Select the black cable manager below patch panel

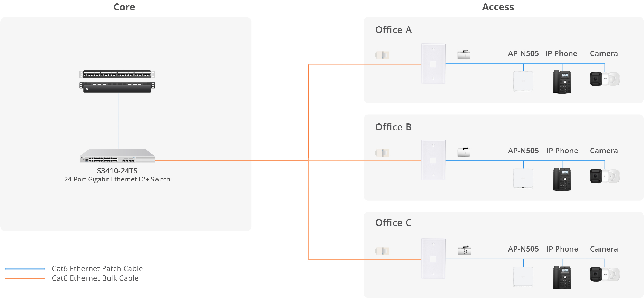[117, 87]
